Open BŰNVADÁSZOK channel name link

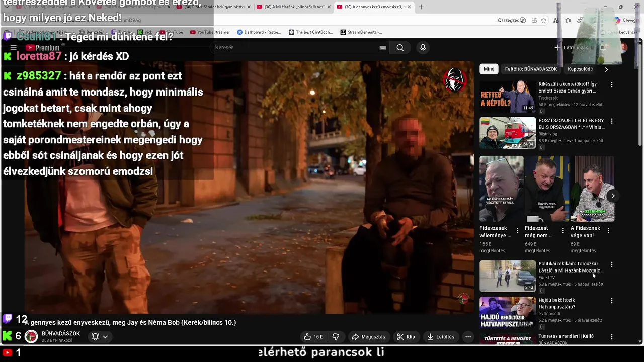(x=61, y=334)
